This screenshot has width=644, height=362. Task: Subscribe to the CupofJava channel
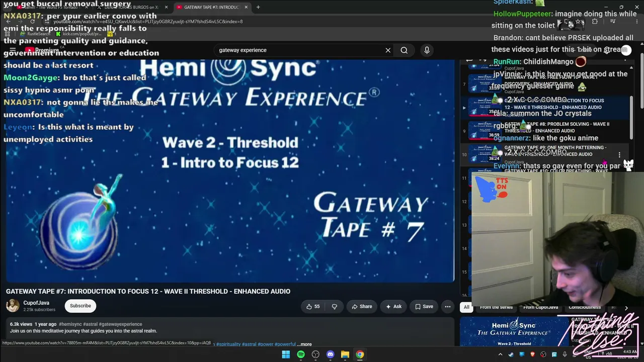80,306
